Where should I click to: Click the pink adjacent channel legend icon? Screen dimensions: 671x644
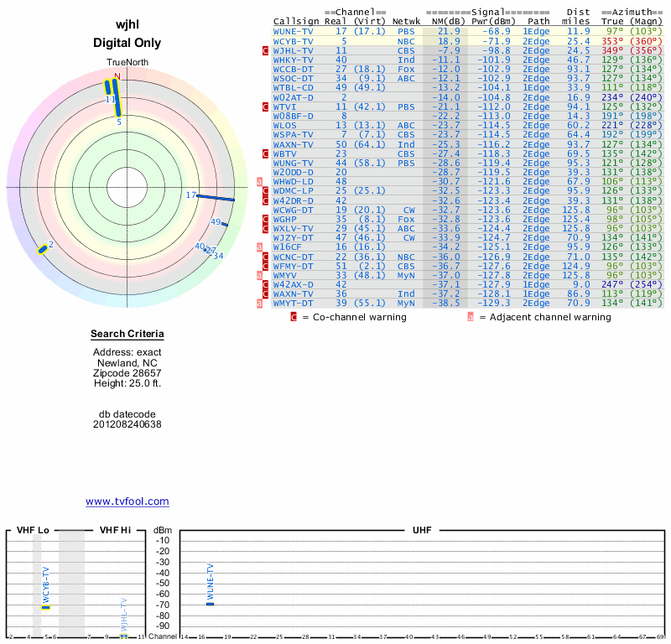[x=471, y=317]
